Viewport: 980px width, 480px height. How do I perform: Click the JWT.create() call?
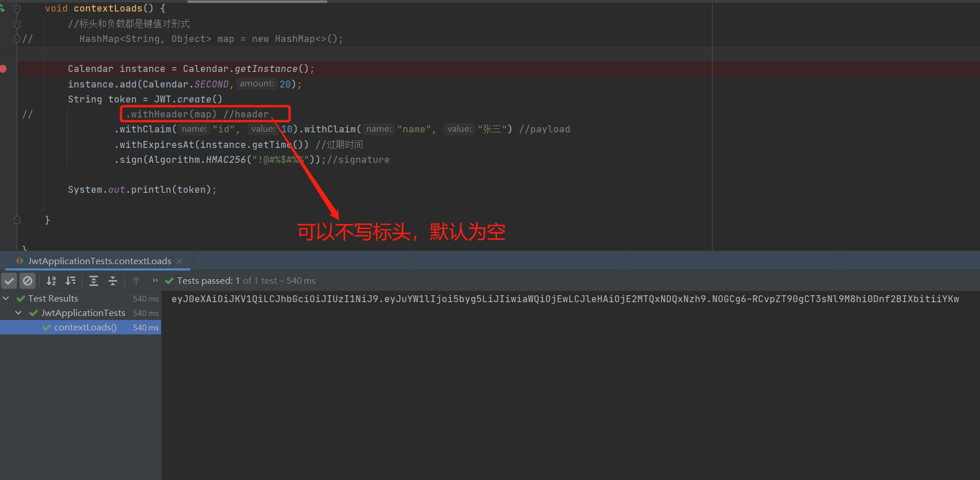[x=188, y=99]
